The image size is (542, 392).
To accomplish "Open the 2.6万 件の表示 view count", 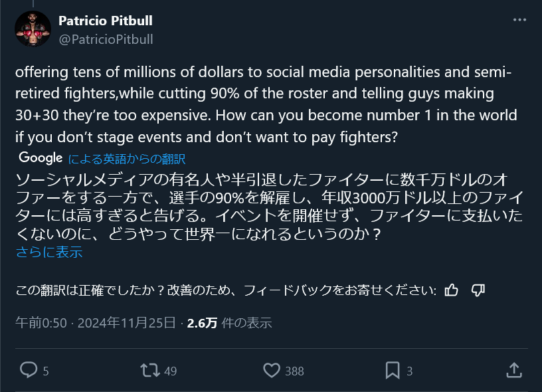I will [x=229, y=323].
